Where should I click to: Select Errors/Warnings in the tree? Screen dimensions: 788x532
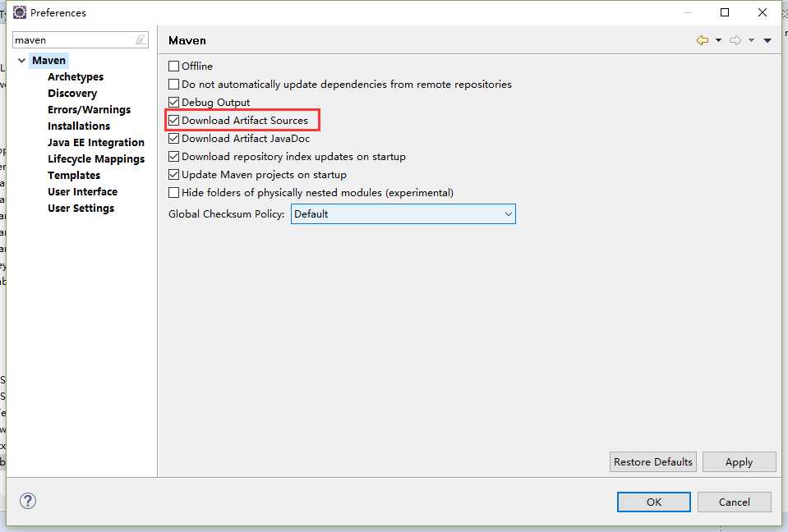click(89, 109)
